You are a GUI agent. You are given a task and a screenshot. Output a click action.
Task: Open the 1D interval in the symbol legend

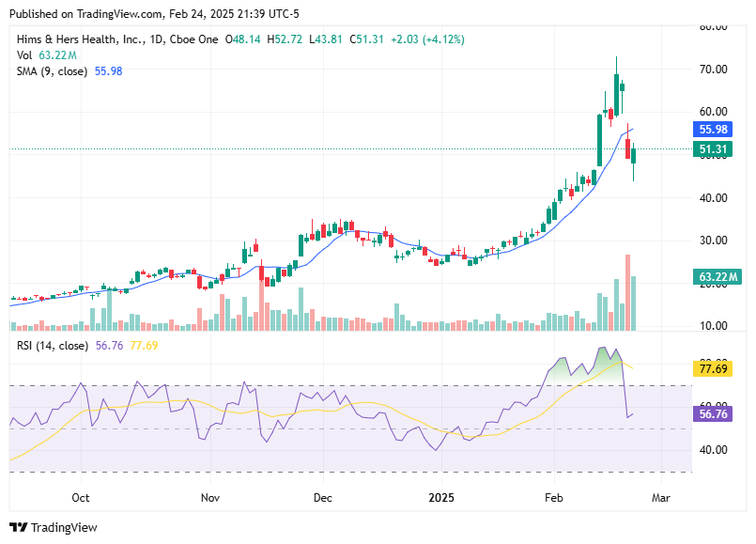[151, 39]
